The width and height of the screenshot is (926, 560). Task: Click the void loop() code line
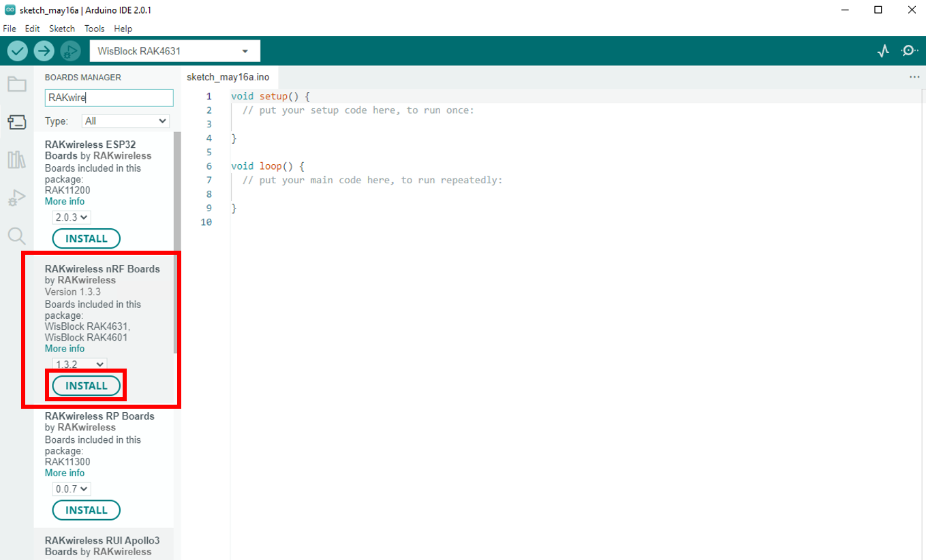click(268, 166)
